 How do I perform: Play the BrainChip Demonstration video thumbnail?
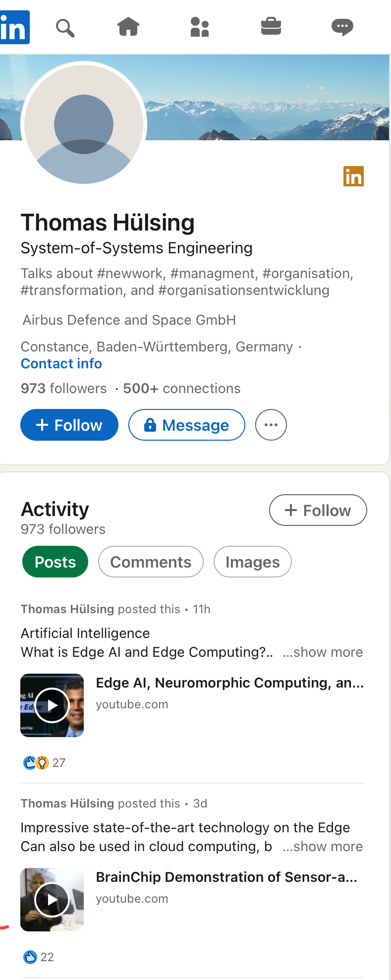(x=52, y=900)
